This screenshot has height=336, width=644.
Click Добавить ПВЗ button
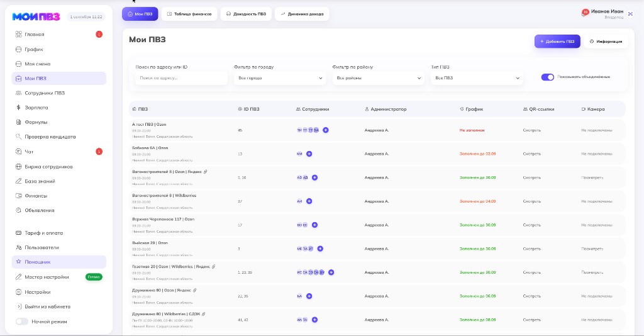coord(557,42)
